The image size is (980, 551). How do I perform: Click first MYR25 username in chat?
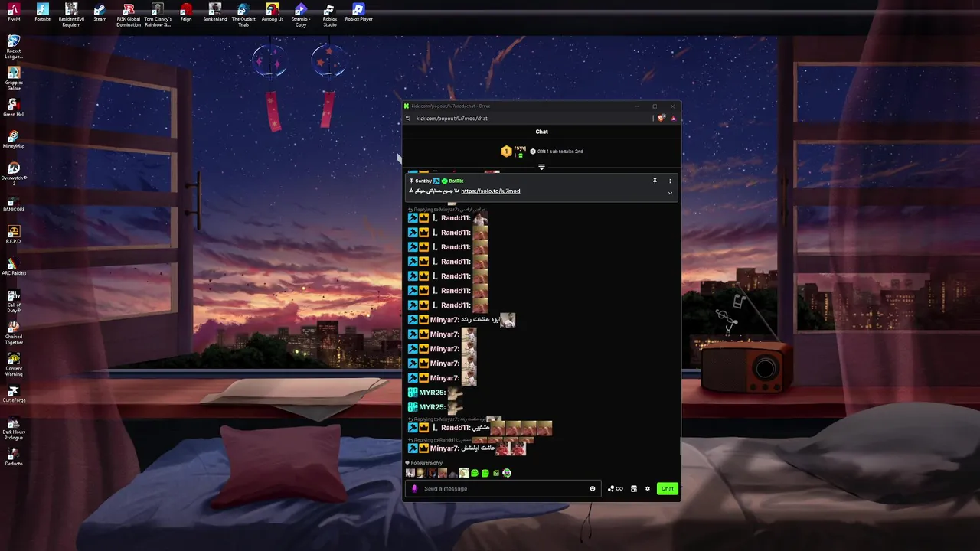pos(432,393)
